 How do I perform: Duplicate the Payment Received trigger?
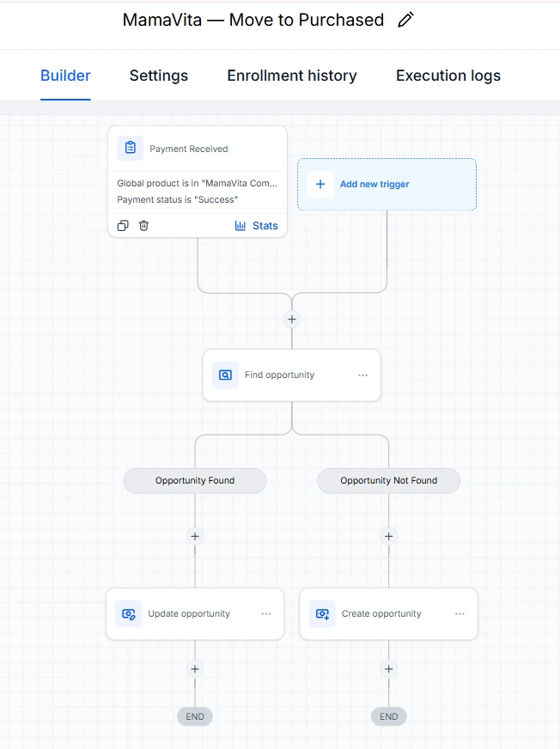123,225
